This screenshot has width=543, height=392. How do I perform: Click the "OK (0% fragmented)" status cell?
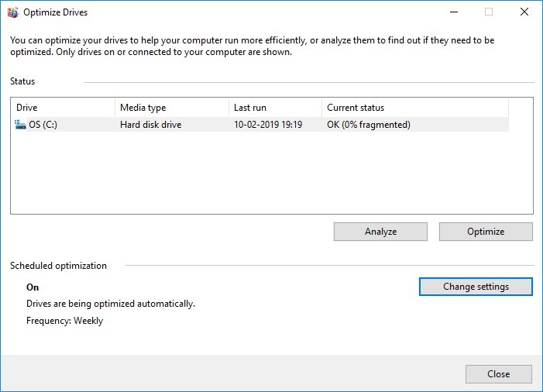click(369, 125)
